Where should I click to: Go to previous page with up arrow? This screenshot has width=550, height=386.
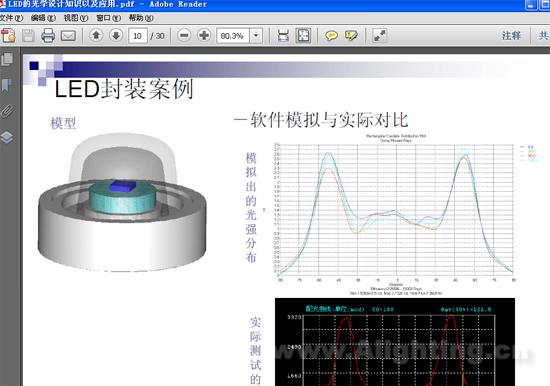(96, 35)
